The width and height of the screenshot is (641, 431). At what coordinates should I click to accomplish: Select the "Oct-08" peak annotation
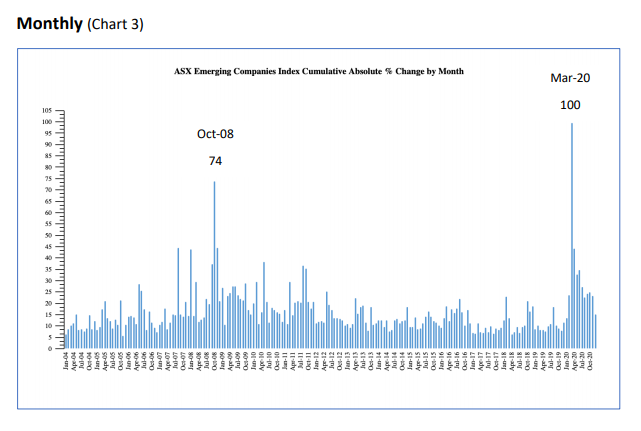(x=215, y=134)
